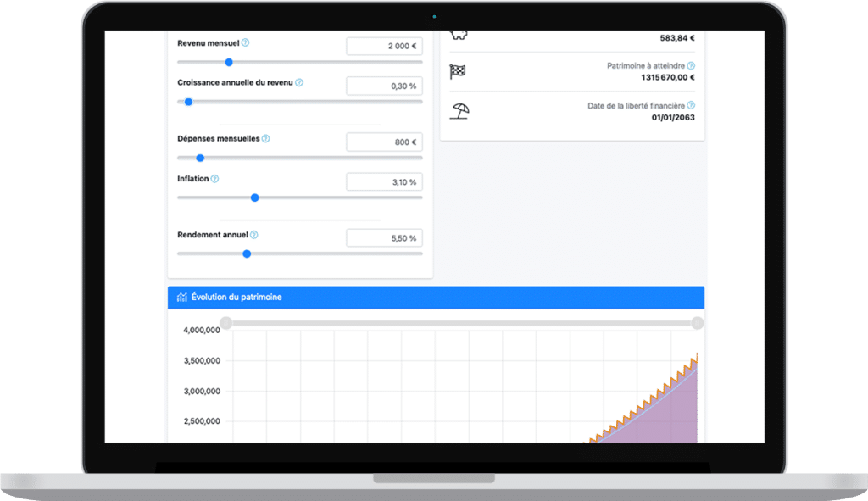Click the 3,000,000 axis label
The width and height of the screenshot is (868, 501).
(x=202, y=391)
